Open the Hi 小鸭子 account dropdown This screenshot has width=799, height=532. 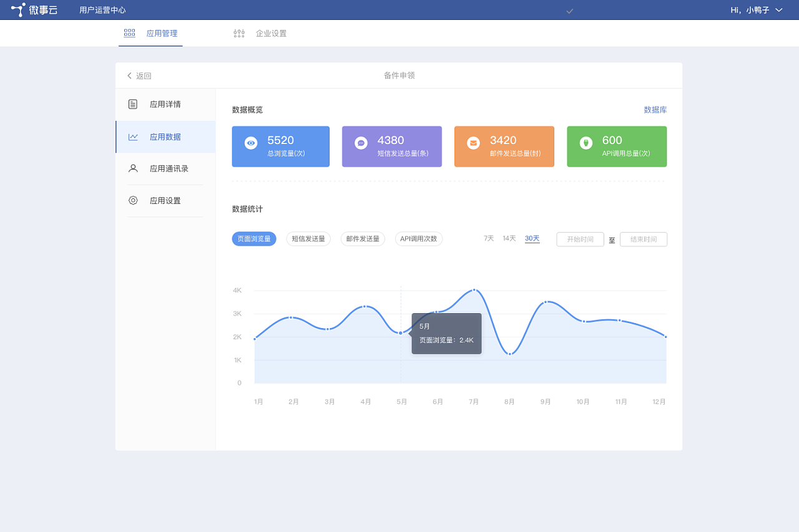(757, 10)
